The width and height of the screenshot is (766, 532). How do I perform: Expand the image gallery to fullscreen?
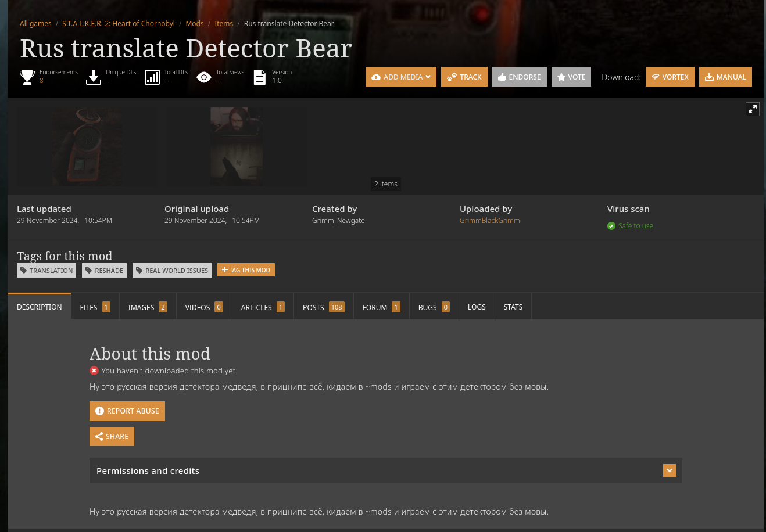click(x=753, y=109)
